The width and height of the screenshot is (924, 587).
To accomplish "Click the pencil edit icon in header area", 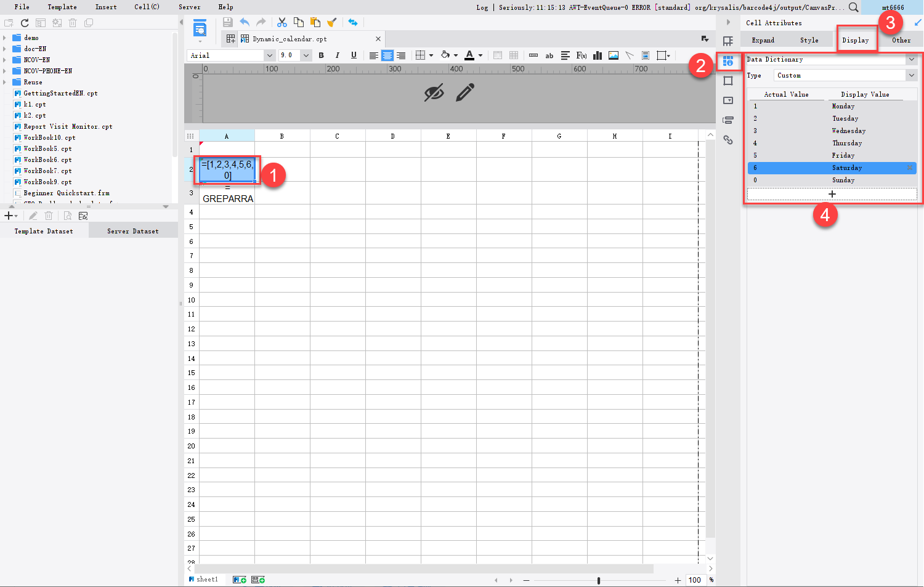I will click(x=465, y=92).
